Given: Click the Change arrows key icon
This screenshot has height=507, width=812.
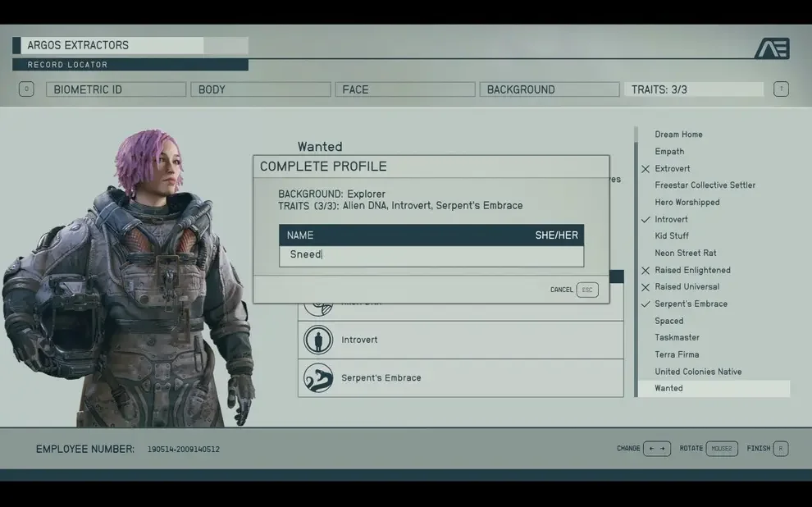Looking at the screenshot, I should click(656, 449).
